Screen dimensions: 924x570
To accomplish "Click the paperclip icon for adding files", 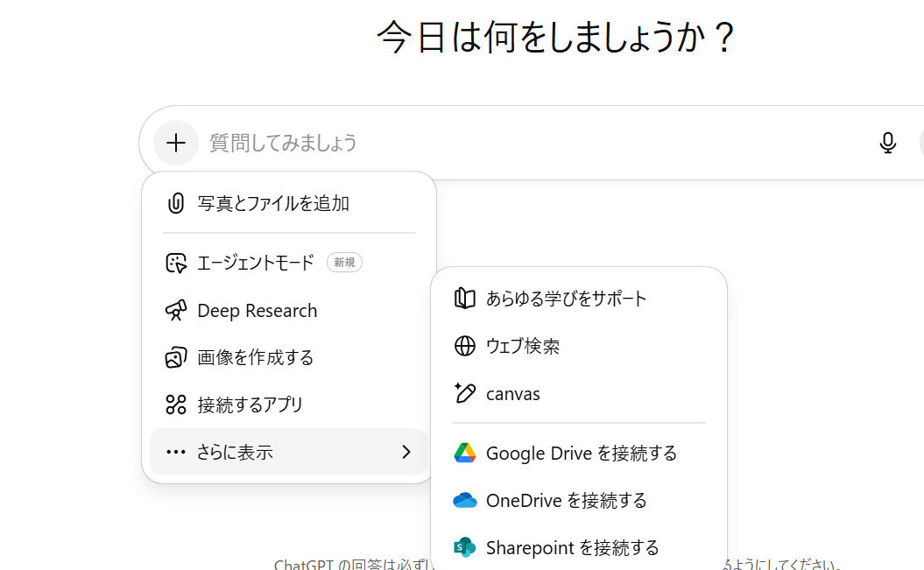I will click(176, 204).
